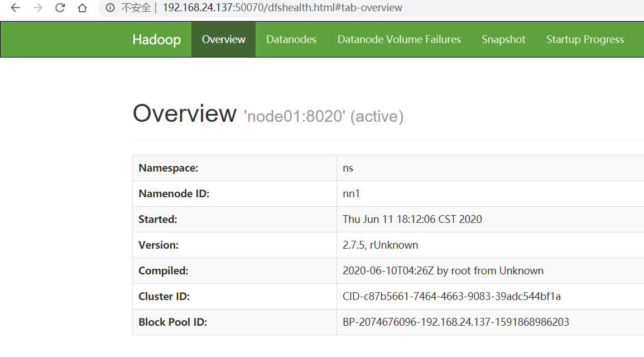The height and width of the screenshot is (357, 644).
Task: Select the namespace value ns
Action: click(x=348, y=168)
